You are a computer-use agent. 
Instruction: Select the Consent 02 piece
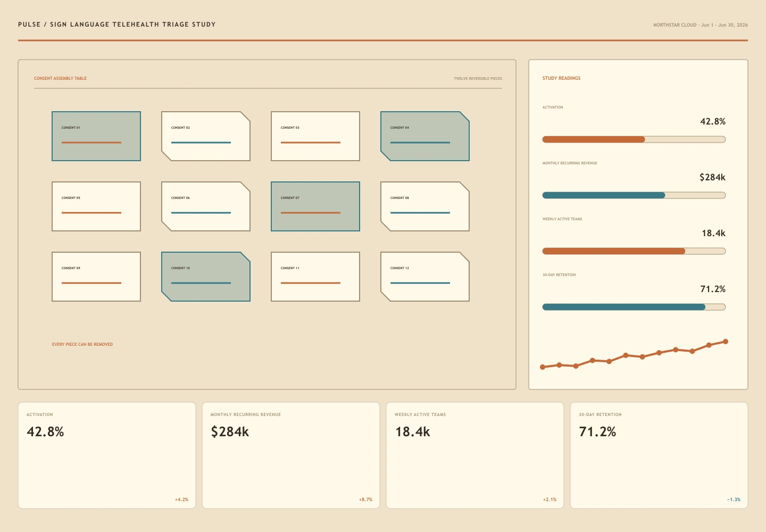pyautogui.click(x=206, y=136)
